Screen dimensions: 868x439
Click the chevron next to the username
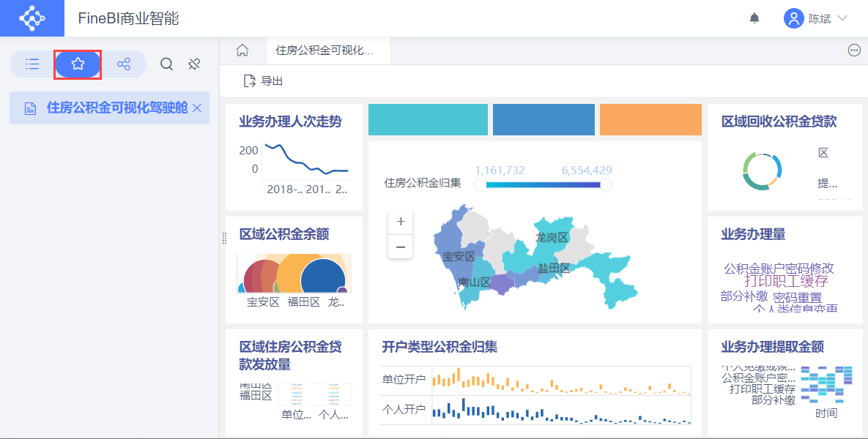(842, 18)
